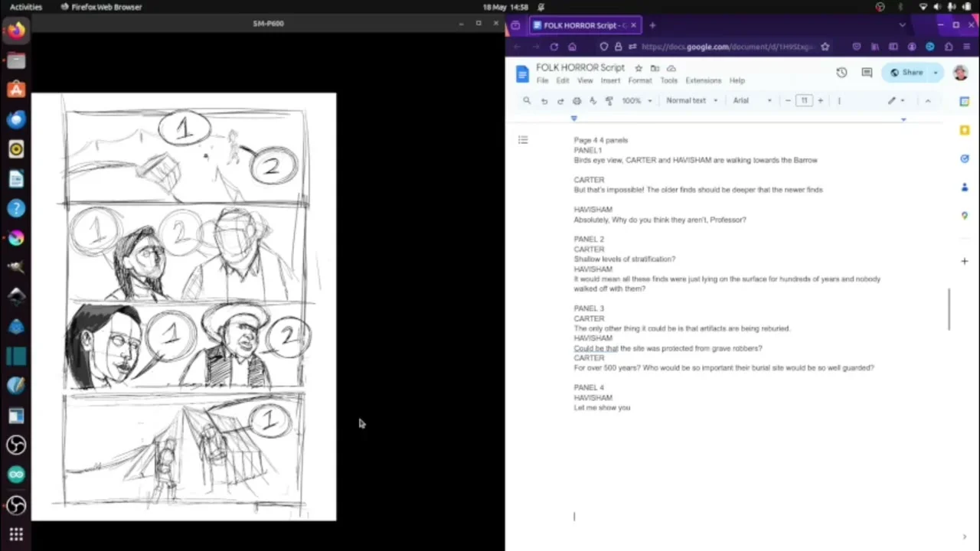Click the Undo arrow in Docs toolbar
This screenshot has height=551, width=980.
tap(544, 101)
